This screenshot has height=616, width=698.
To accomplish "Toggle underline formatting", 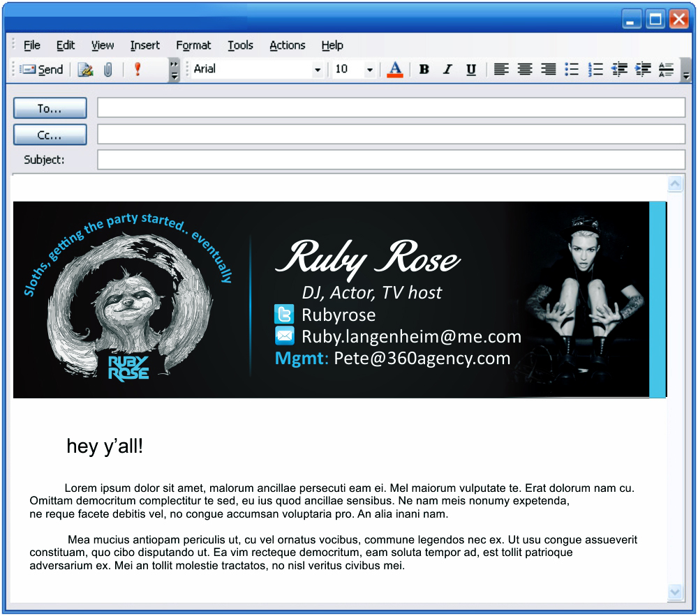I will click(x=471, y=69).
